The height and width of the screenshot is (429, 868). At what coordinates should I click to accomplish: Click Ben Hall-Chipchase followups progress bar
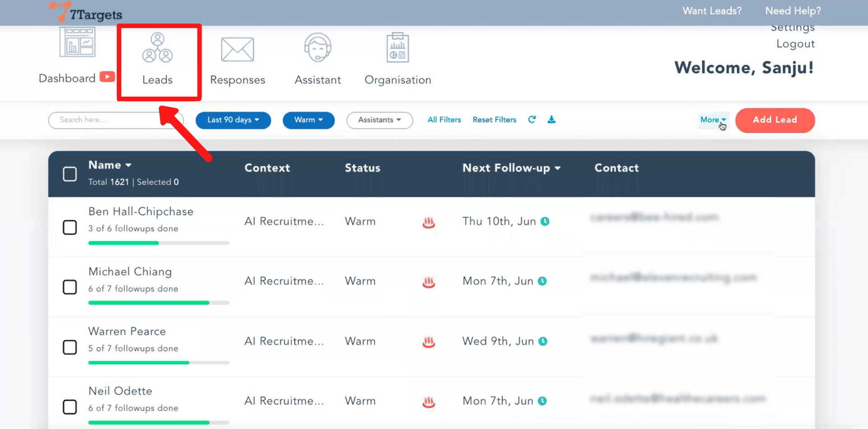(159, 243)
